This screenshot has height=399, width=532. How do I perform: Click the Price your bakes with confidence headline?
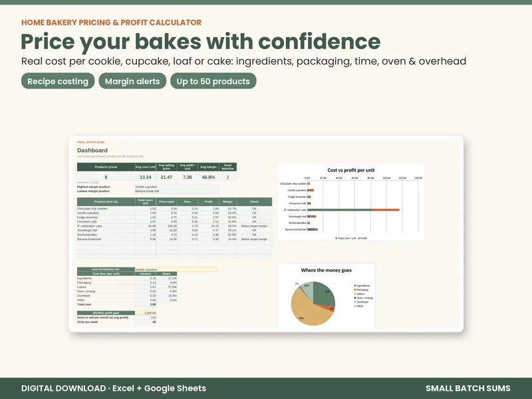click(201, 42)
